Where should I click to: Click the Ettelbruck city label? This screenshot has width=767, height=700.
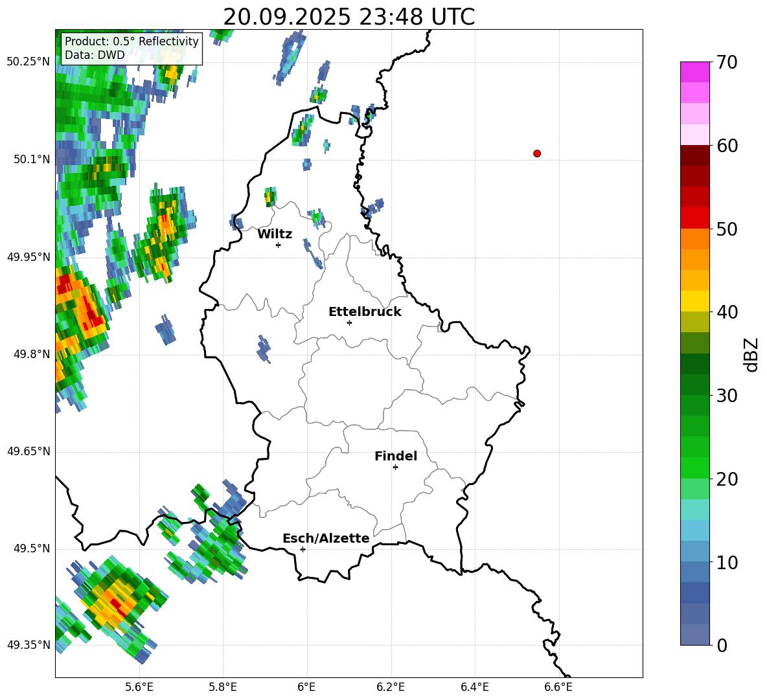(365, 312)
